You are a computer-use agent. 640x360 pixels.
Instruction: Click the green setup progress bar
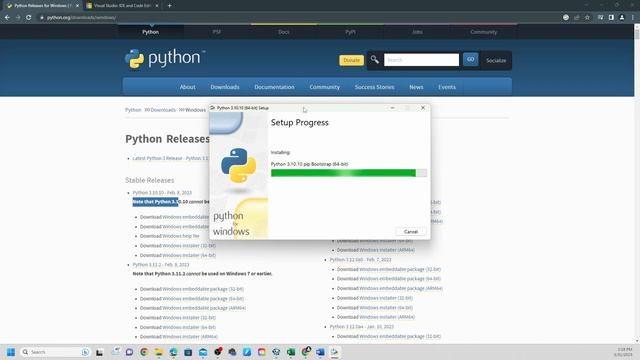(x=349, y=173)
